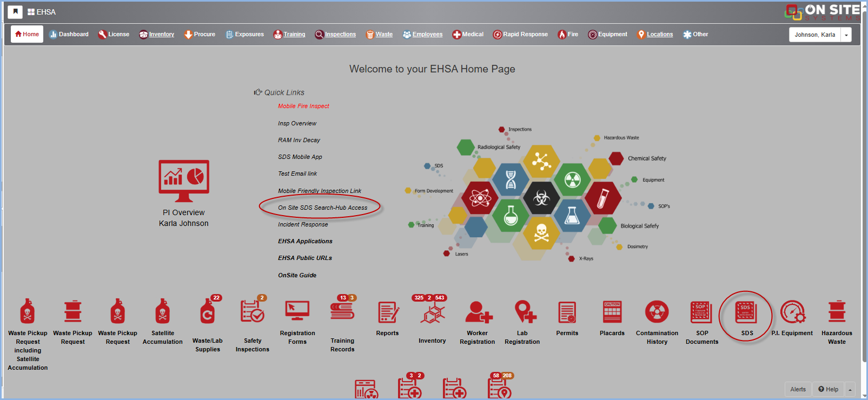The image size is (868, 400).
Task: Click On Site SDS Search-Hub Access link
Action: pos(322,208)
